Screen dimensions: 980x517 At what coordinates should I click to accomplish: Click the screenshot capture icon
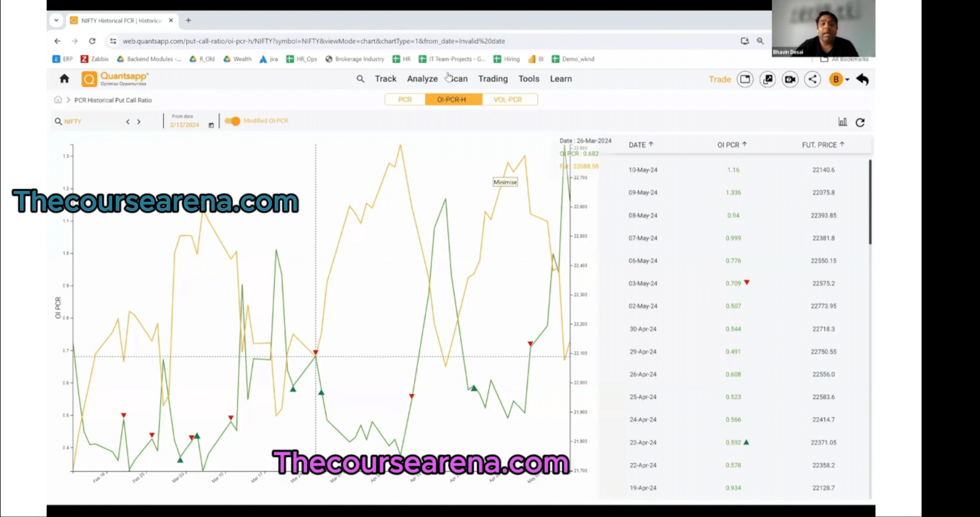coord(768,79)
